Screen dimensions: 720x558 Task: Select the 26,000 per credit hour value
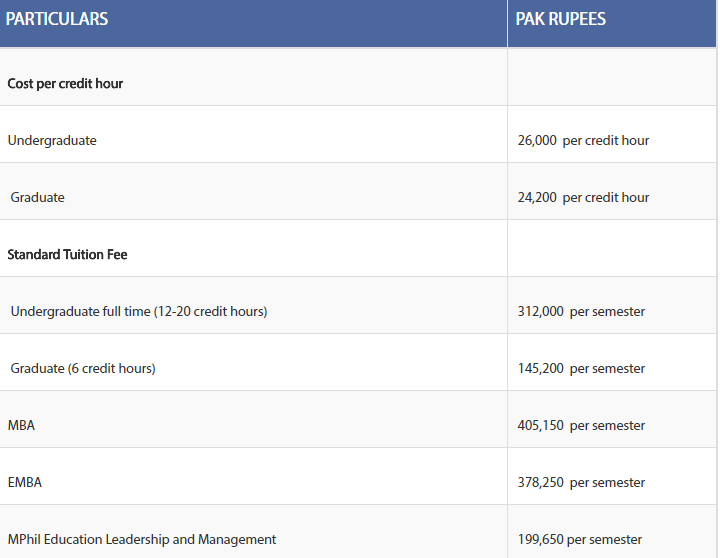coord(583,140)
